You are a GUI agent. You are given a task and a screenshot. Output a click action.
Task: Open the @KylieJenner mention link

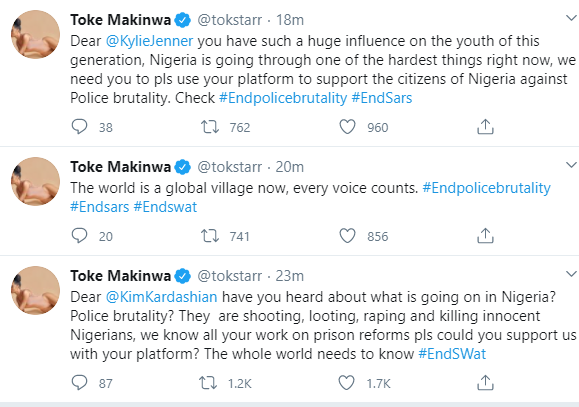tap(149, 41)
